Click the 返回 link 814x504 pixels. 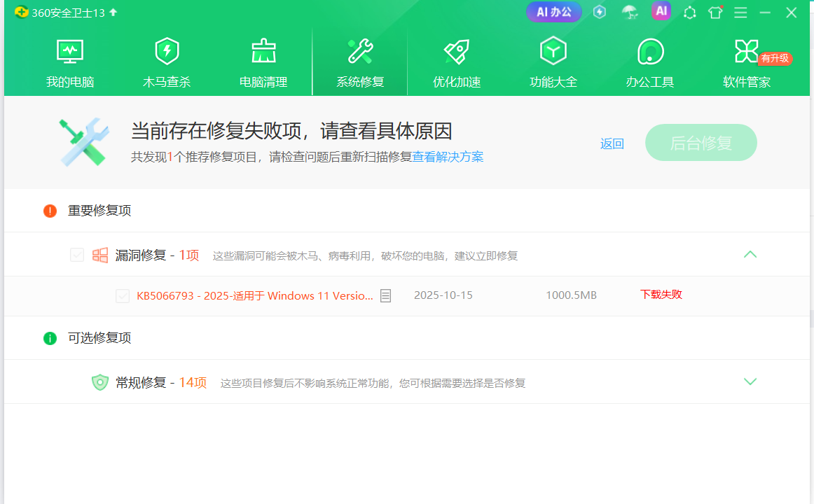612,143
